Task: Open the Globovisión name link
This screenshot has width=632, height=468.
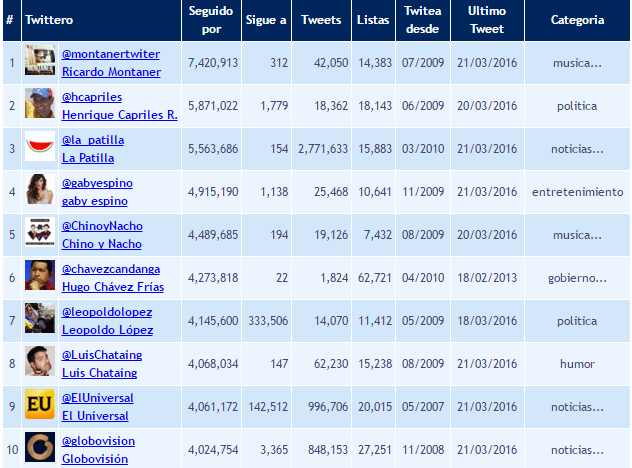Action: (x=95, y=459)
